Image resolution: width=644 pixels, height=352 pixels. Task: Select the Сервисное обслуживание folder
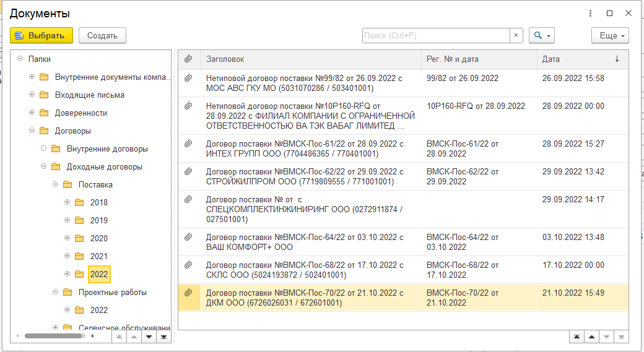pos(124,327)
